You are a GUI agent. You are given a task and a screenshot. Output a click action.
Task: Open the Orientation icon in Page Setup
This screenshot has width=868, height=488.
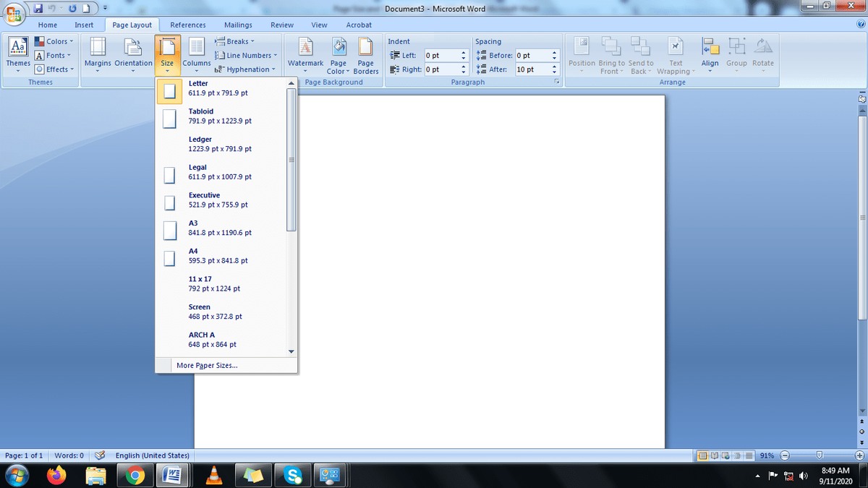[133, 54]
